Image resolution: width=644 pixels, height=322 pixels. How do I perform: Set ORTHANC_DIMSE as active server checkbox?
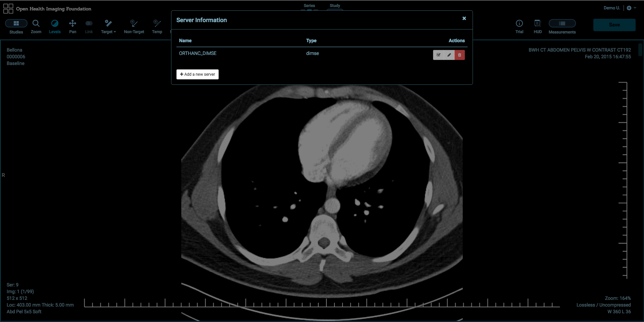[x=438, y=55]
